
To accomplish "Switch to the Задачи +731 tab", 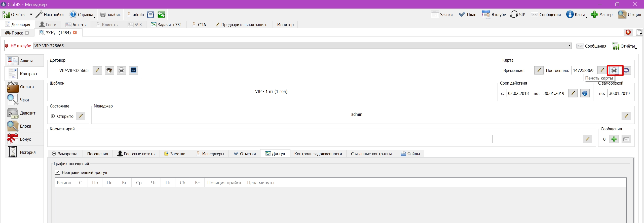I will click(x=166, y=25).
